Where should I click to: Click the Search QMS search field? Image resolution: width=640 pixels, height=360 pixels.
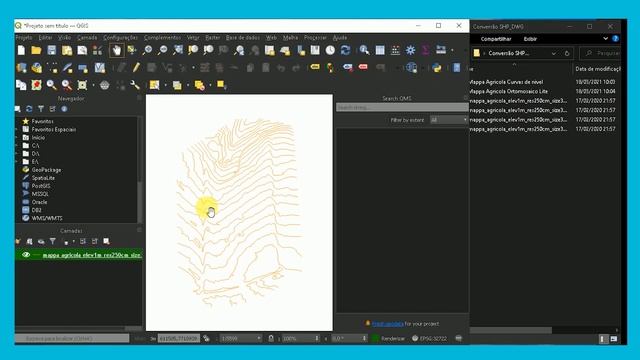pyautogui.click(x=402, y=107)
